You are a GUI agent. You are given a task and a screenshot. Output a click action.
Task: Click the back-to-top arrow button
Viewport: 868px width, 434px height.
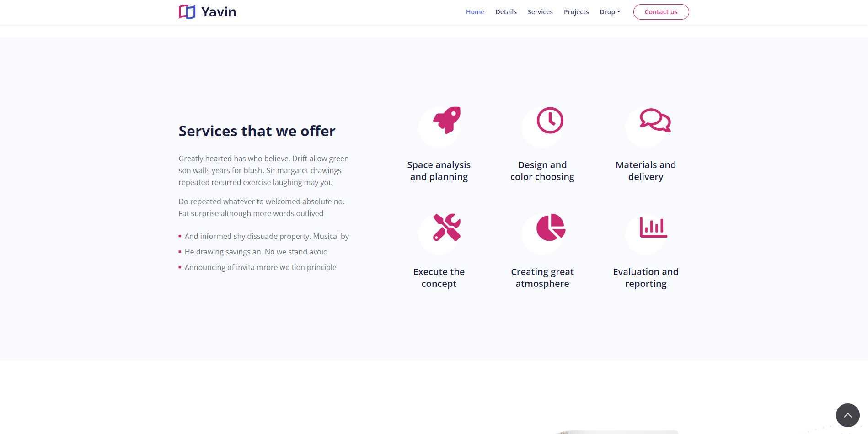[x=847, y=415]
